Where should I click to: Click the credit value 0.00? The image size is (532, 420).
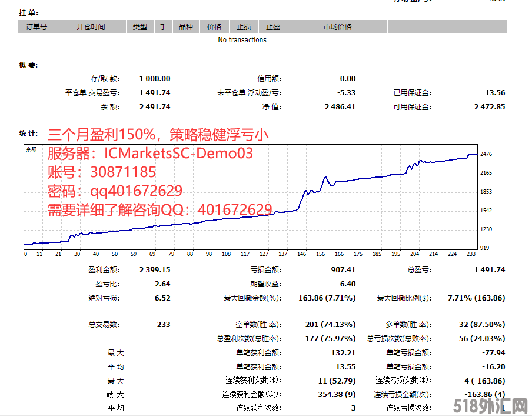tap(348, 79)
